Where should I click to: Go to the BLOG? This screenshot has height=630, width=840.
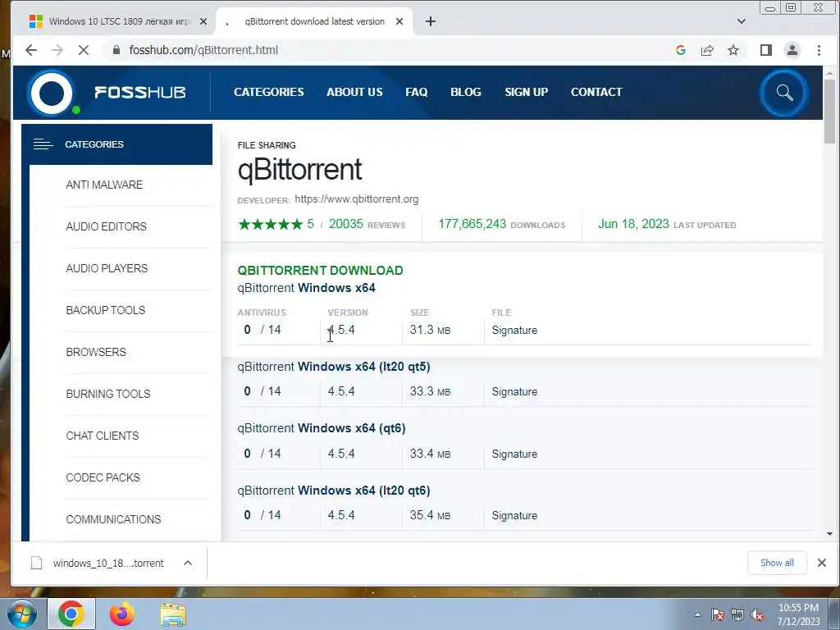(466, 92)
